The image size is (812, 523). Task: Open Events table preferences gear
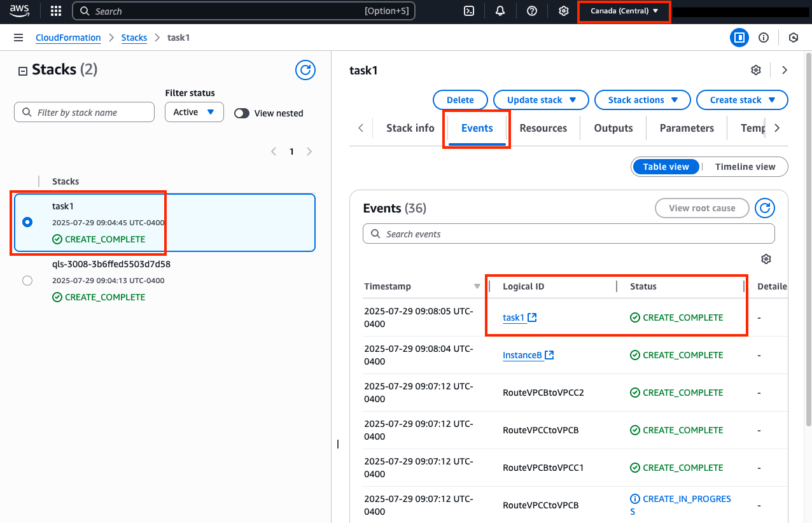tap(766, 259)
